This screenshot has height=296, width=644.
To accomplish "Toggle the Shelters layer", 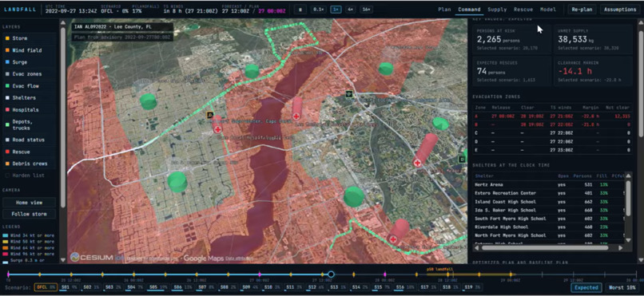I will pos(29,97).
